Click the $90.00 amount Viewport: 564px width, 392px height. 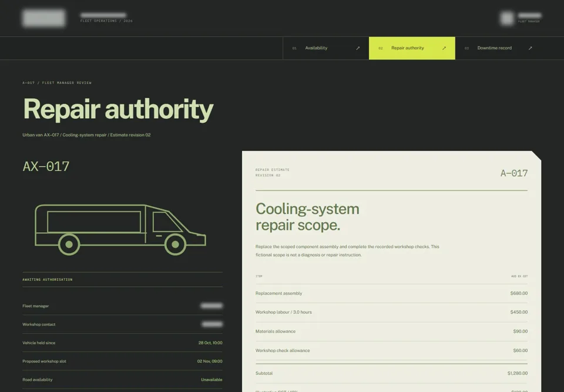pyautogui.click(x=520, y=331)
